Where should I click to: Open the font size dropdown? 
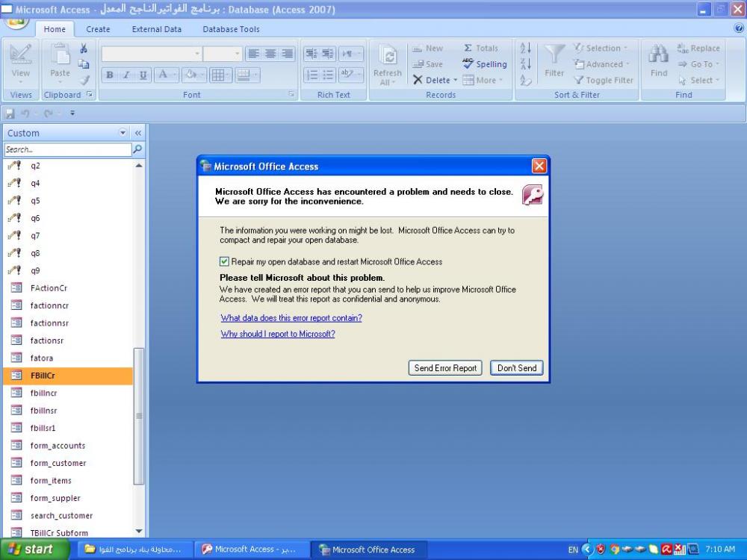click(238, 53)
